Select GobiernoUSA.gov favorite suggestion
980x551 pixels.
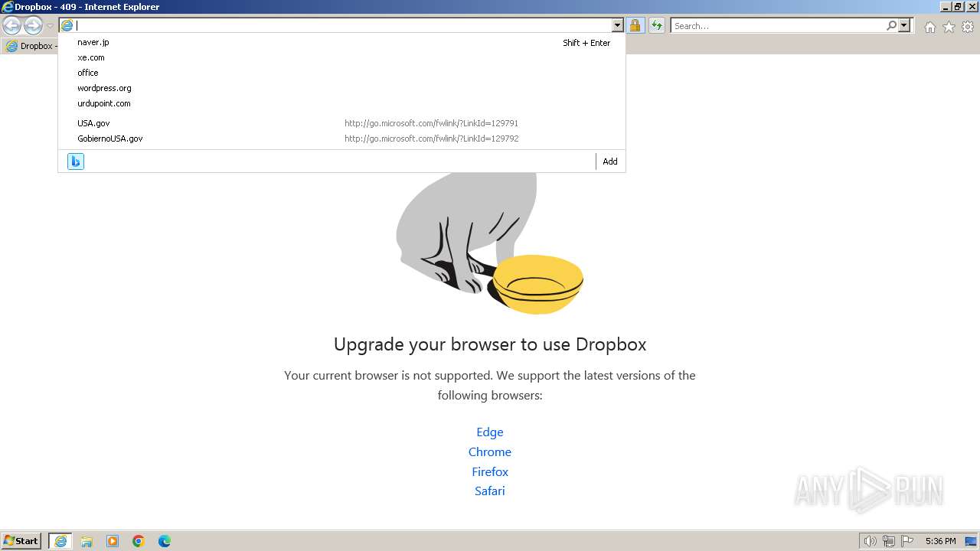click(x=341, y=139)
